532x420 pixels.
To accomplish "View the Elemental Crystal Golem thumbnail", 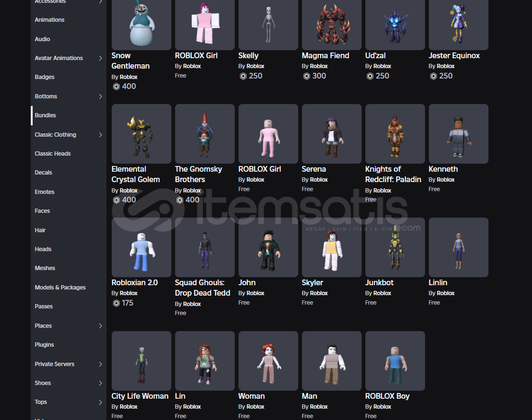I will [x=142, y=134].
